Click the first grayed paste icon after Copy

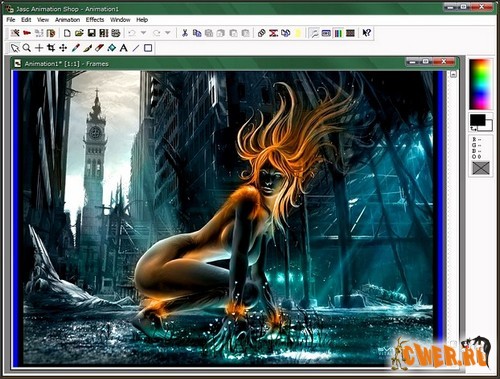click(x=209, y=33)
